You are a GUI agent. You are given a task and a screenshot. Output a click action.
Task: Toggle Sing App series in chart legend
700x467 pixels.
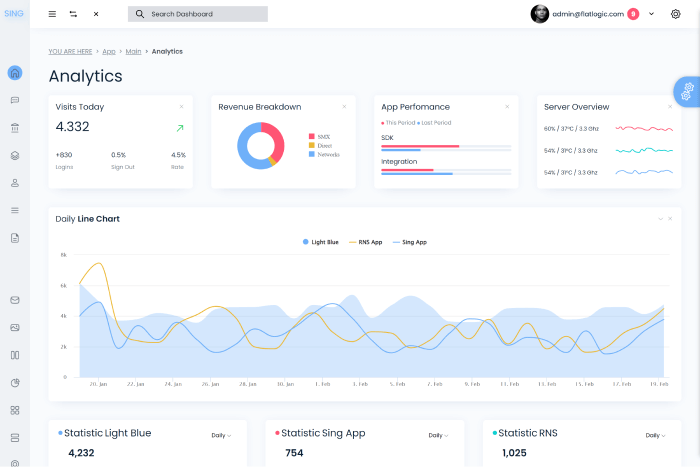click(x=410, y=242)
